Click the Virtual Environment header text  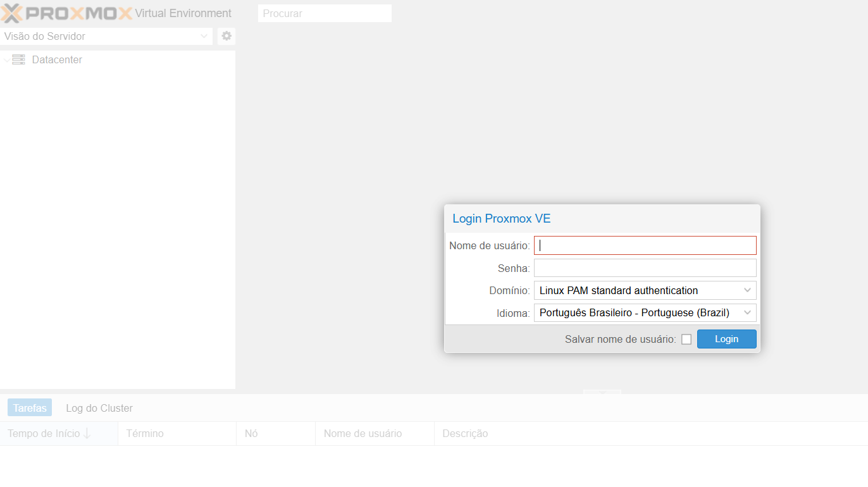coord(183,13)
